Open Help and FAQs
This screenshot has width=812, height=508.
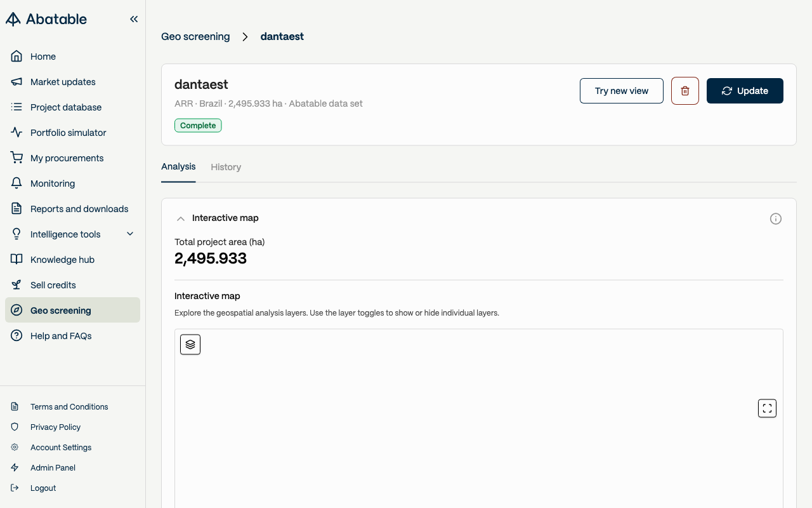(x=72, y=336)
